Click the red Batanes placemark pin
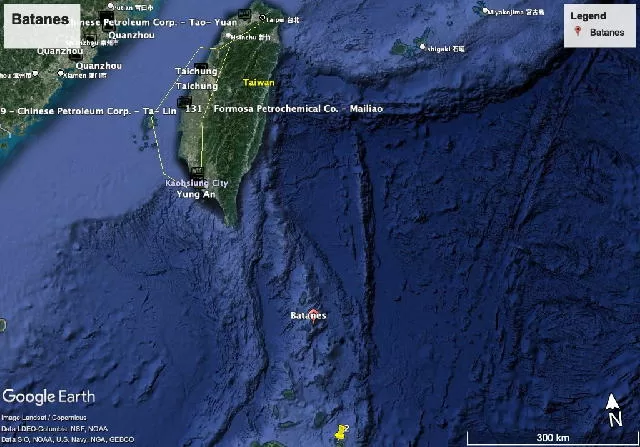Image resolution: width=640 pixels, height=447 pixels. [x=312, y=308]
